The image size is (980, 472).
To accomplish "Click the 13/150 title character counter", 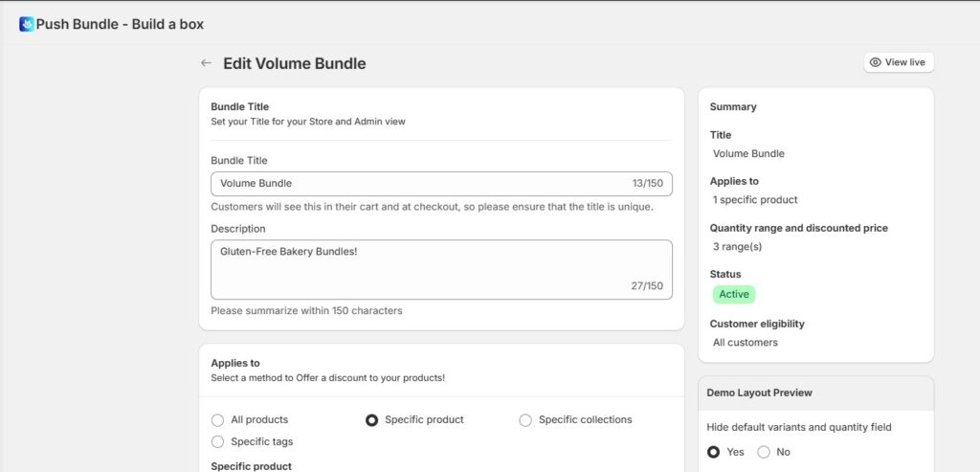I will pos(647,183).
